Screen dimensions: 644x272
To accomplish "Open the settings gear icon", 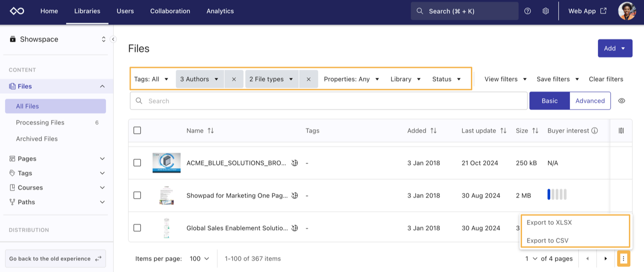I will click(545, 11).
